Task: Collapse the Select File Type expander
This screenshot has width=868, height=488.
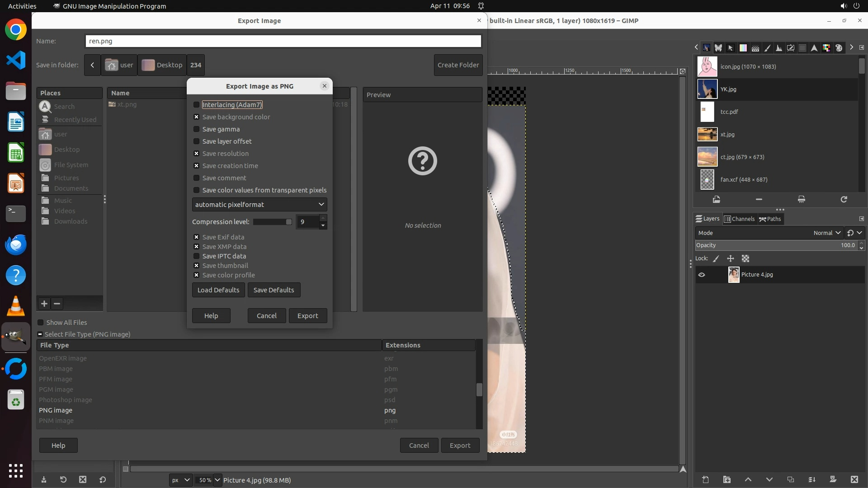Action: [x=40, y=334]
